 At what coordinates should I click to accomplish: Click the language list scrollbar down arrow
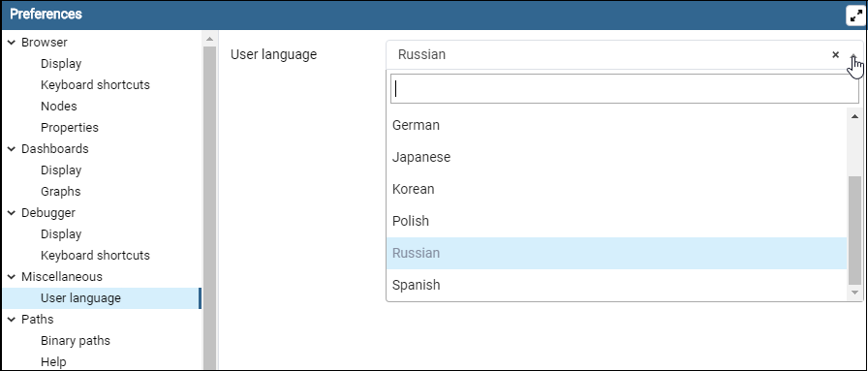click(854, 293)
